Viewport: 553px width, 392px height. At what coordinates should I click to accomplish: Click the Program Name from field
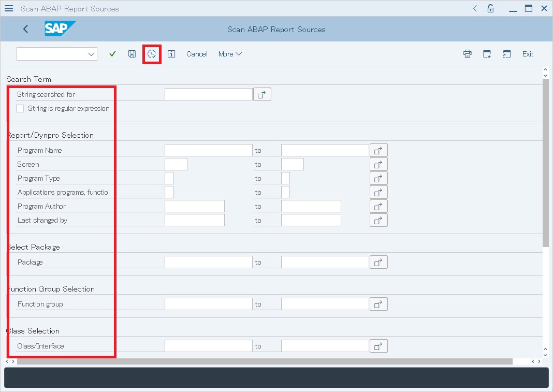pyautogui.click(x=209, y=150)
